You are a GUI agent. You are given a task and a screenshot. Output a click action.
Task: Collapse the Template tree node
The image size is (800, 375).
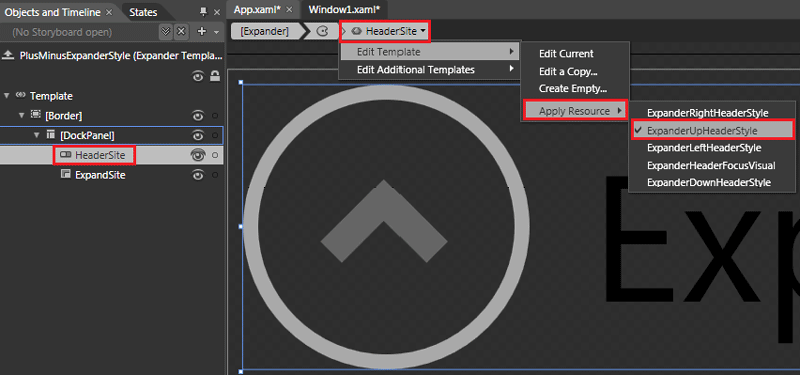pyautogui.click(x=6, y=96)
